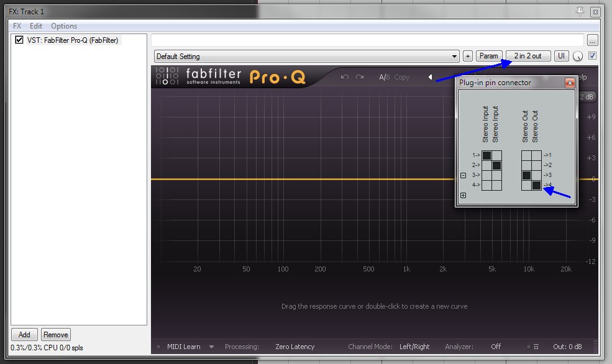
Task: Click Copy next to A/B
Action: tap(401, 77)
